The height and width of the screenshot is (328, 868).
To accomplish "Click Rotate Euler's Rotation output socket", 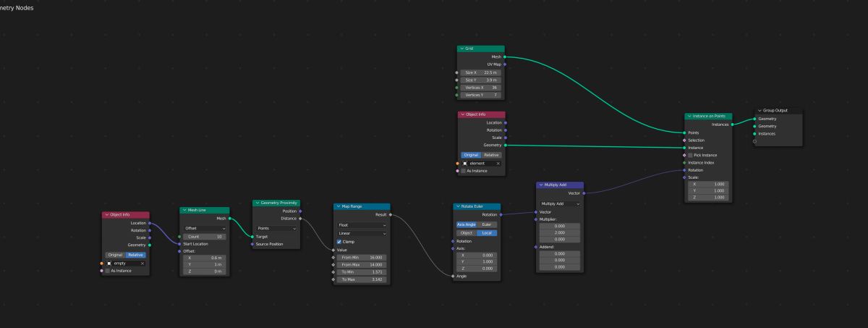I will [x=501, y=214].
